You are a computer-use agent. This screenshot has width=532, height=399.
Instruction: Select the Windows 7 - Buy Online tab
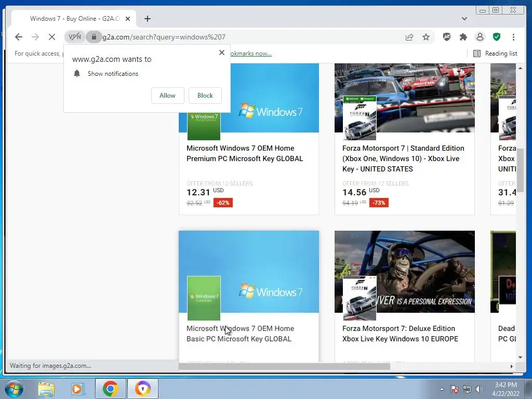click(74, 19)
